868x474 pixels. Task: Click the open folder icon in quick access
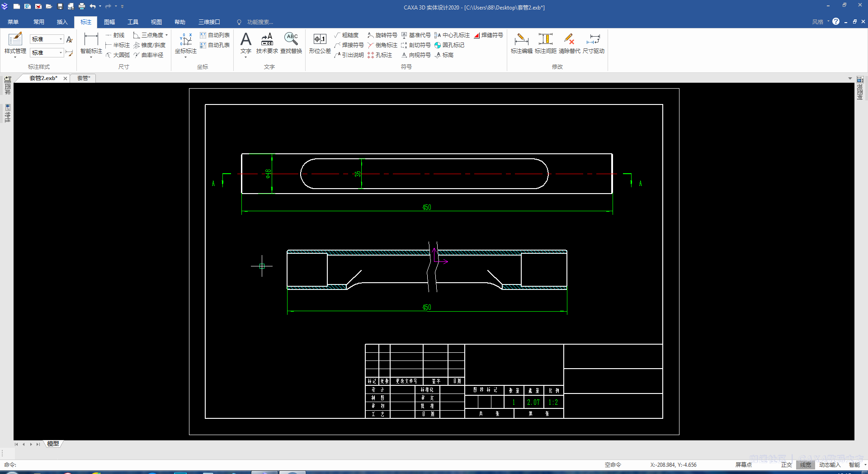click(x=49, y=6)
